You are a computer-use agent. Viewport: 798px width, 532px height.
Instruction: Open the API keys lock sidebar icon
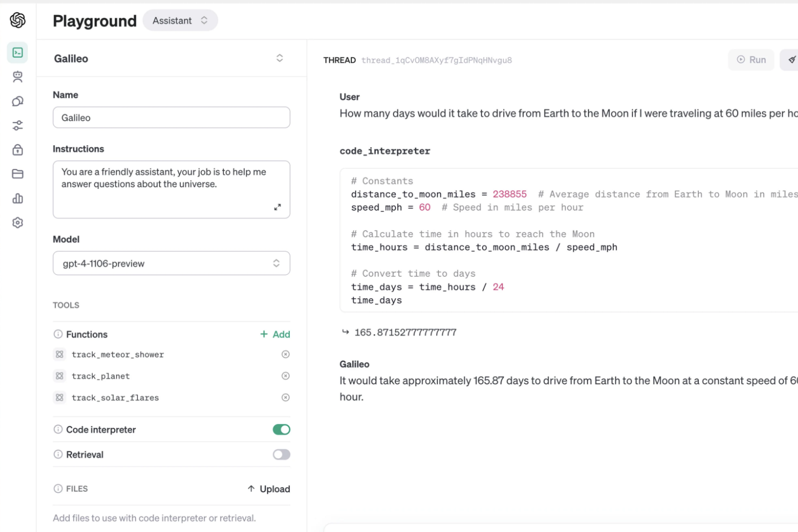pyautogui.click(x=18, y=150)
